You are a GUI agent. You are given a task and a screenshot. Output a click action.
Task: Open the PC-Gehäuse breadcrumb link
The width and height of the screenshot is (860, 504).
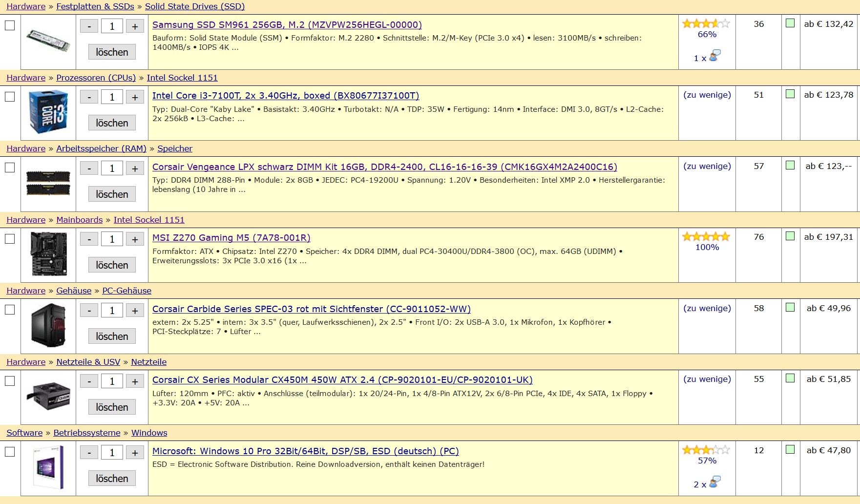click(127, 291)
